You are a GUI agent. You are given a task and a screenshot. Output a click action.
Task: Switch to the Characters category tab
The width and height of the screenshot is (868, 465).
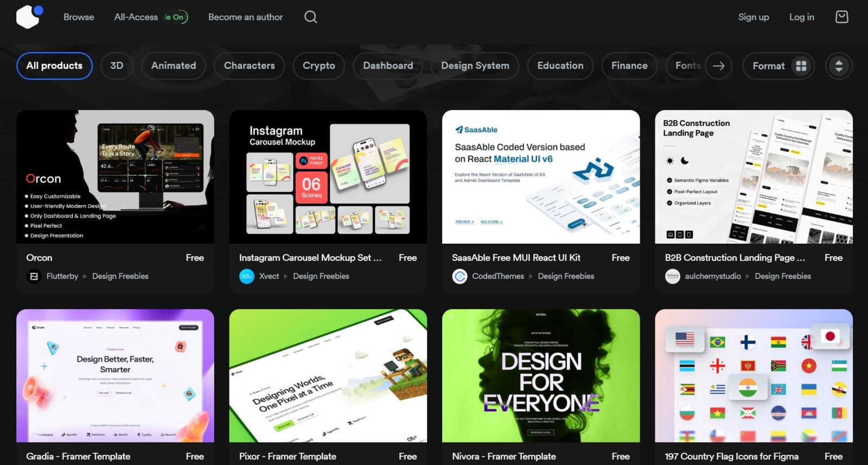point(249,66)
